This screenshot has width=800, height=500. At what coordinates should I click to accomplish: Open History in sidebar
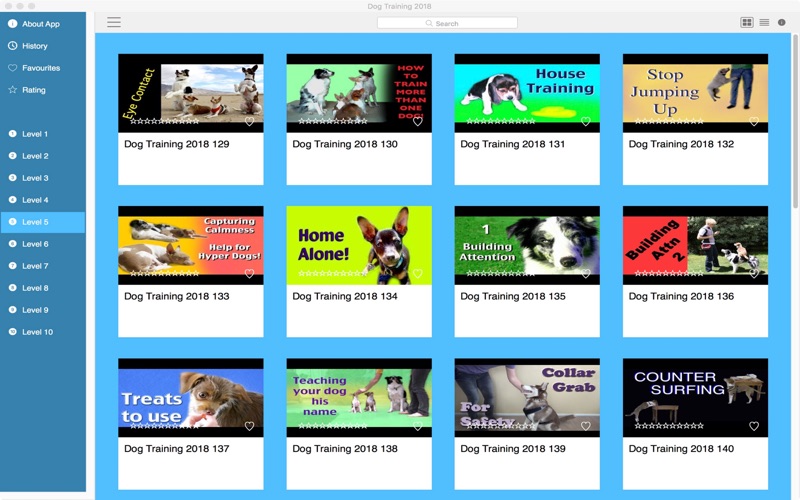(x=42, y=46)
